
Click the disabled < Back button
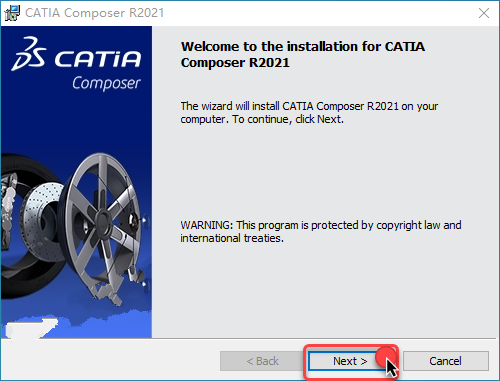[x=262, y=361]
